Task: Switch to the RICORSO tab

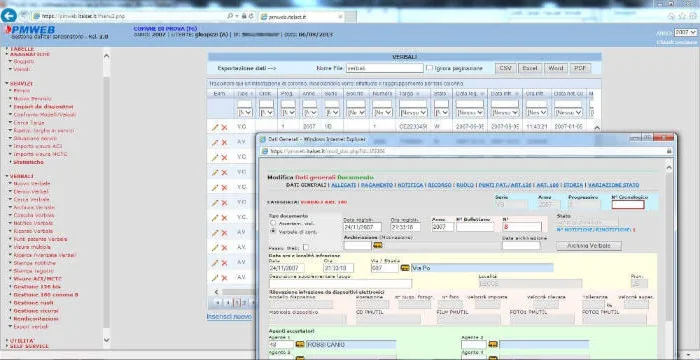Action: [440, 185]
